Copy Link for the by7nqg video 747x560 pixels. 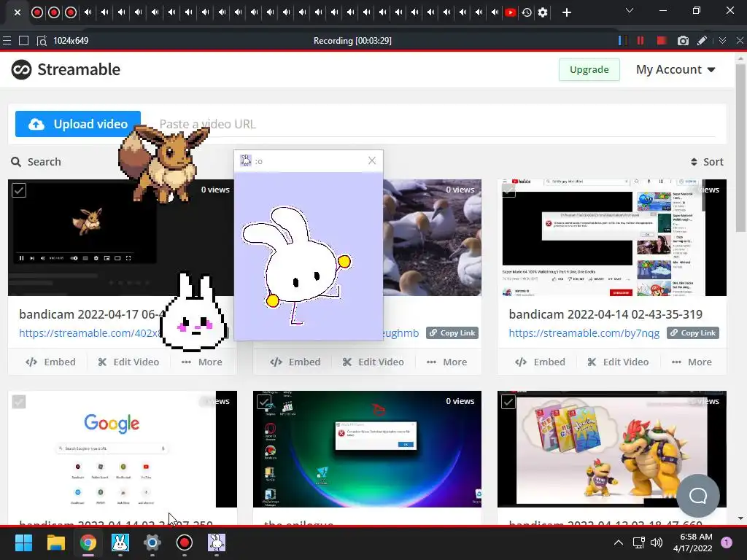tap(693, 332)
